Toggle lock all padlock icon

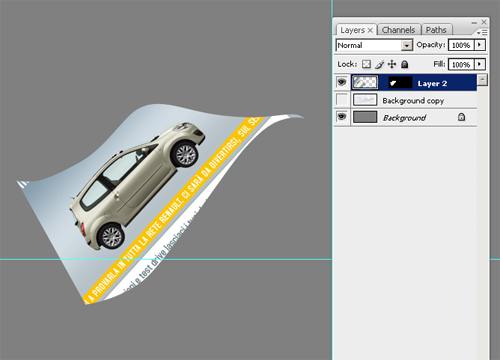pyautogui.click(x=405, y=64)
